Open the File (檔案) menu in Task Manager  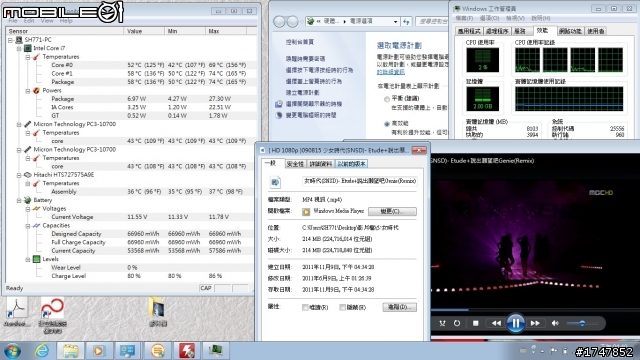[x=464, y=18]
